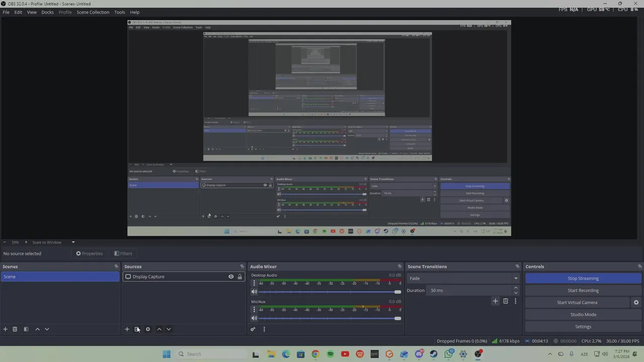Open Mic/Aux options three-dot menu
The image size is (644, 362).
pyautogui.click(x=254, y=310)
